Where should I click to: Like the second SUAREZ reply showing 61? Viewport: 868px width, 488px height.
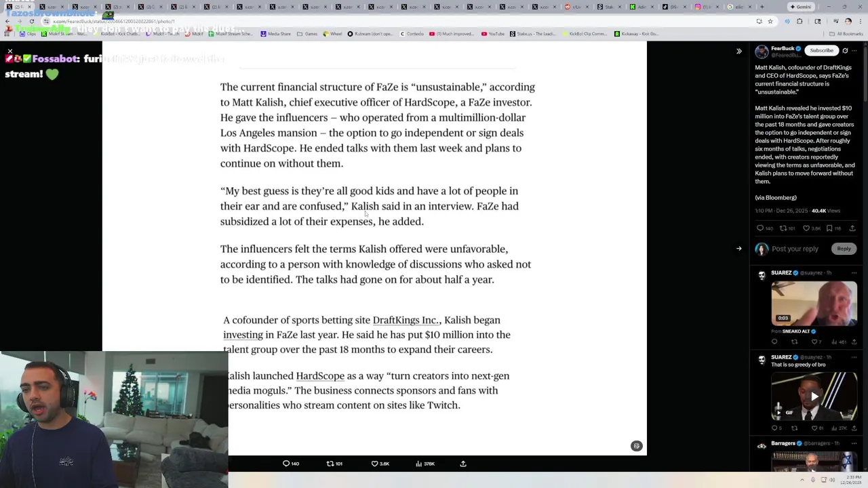coord(816,428)
